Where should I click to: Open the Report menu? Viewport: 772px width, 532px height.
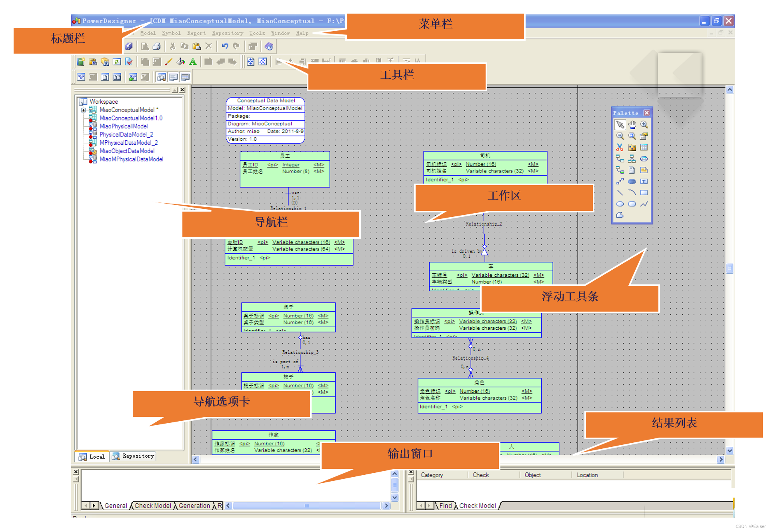[196, 33]
